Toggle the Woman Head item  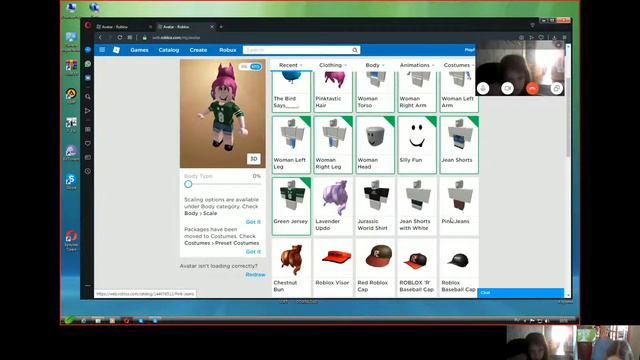[x=375, y=145]
